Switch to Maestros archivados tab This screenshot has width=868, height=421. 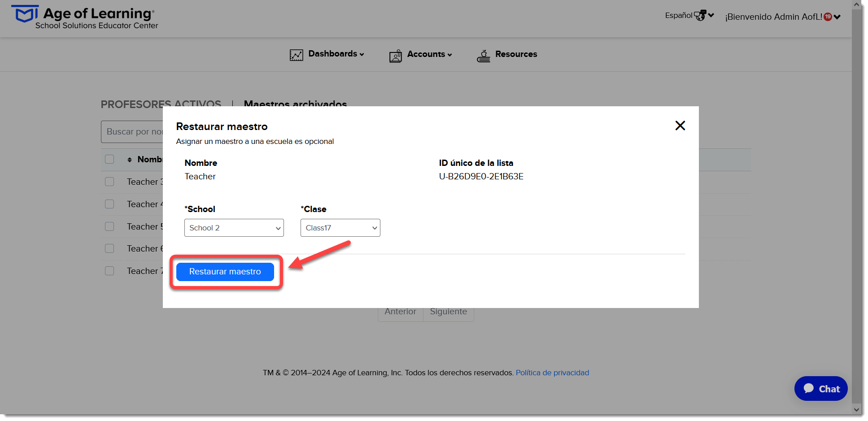click(295, 104)
